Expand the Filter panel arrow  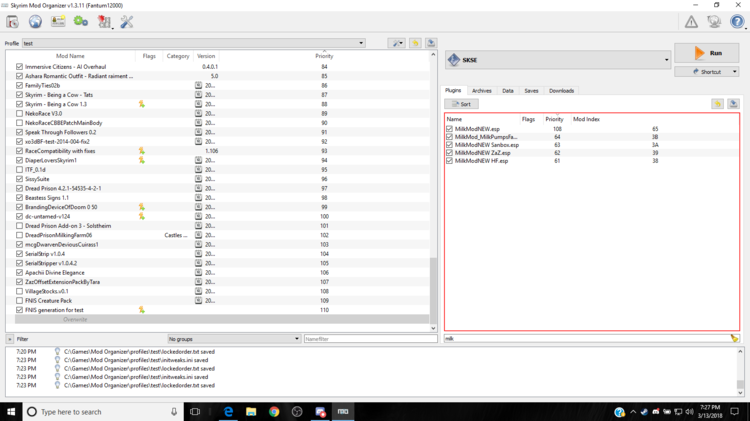(x=10, y=339)
